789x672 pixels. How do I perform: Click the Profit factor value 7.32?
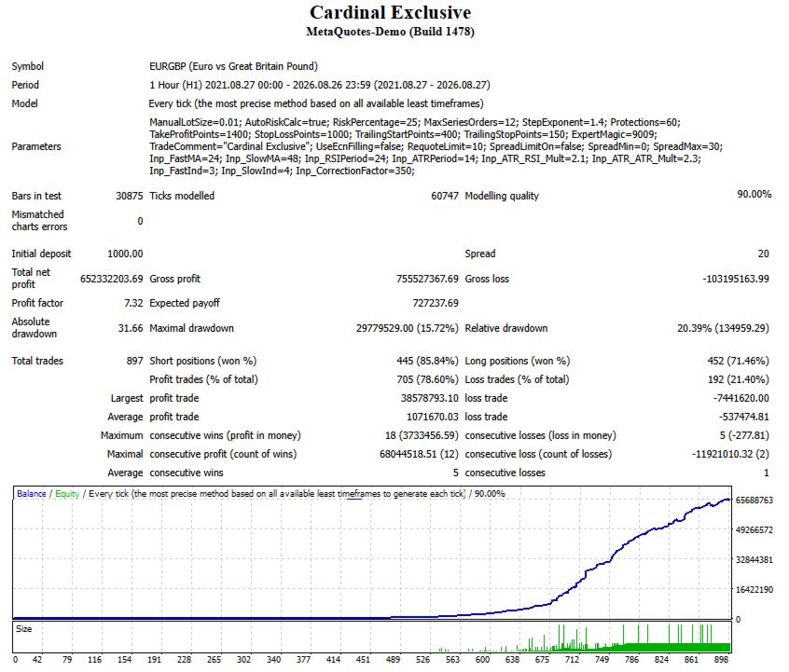pos(134,303)
